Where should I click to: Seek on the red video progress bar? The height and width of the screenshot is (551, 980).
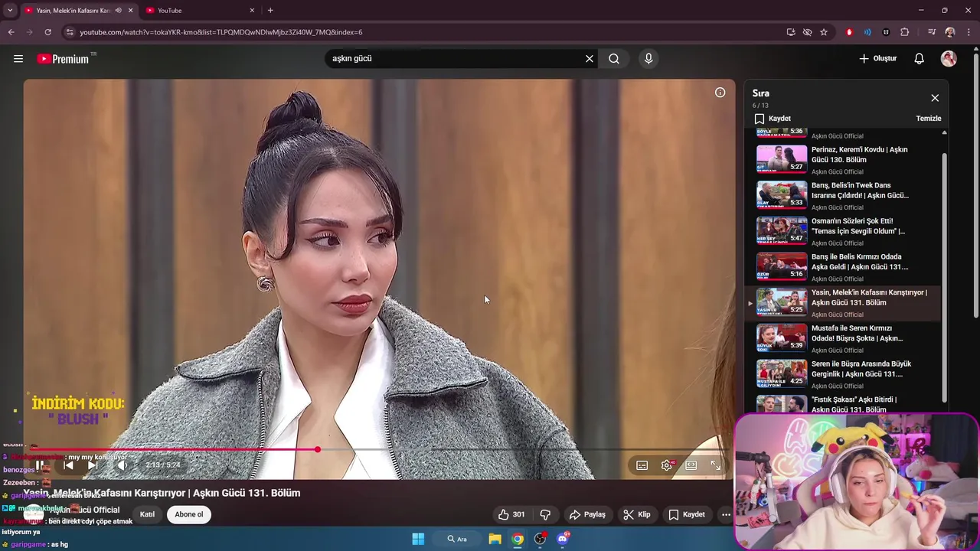pyautogui.click(x=379, y=450)
